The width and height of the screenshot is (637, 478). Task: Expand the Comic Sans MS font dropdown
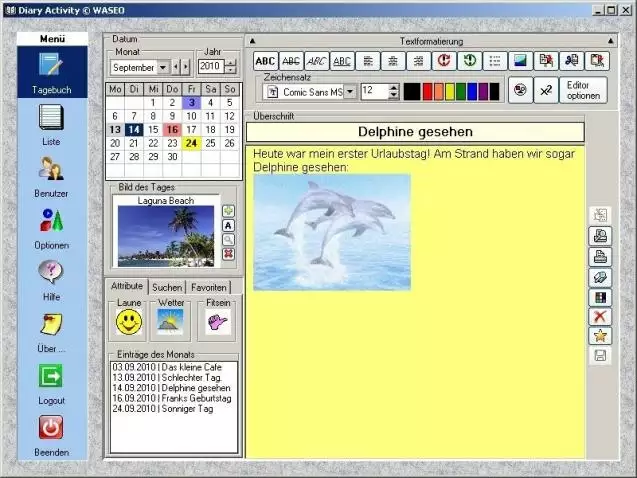(350, 91)
